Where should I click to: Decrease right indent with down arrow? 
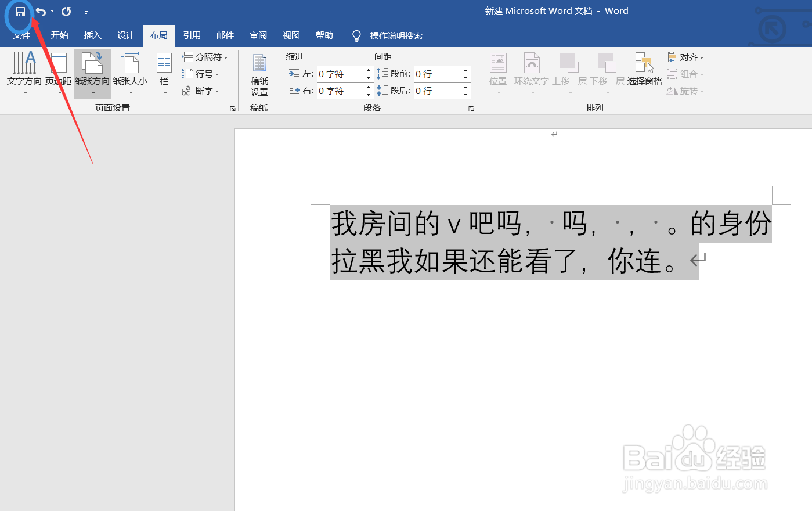(369, 95)
